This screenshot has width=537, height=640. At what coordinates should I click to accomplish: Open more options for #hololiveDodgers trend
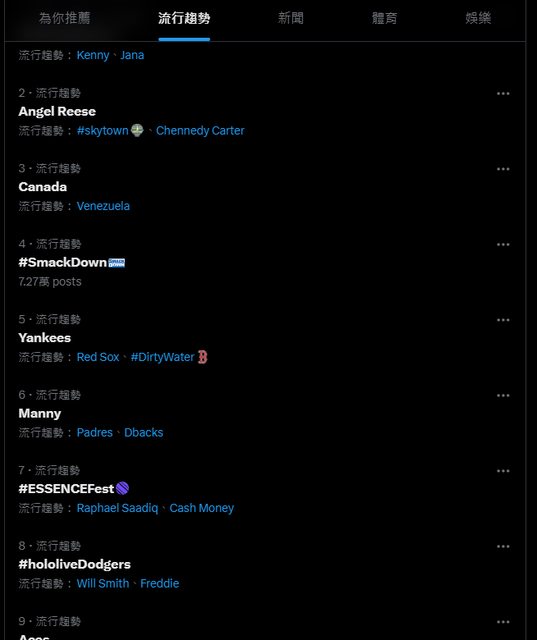[503, 547]
